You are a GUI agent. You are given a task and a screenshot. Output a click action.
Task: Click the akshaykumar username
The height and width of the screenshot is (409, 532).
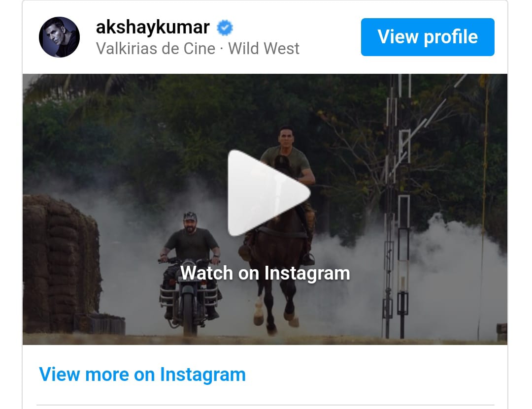[x=153, y=27]
